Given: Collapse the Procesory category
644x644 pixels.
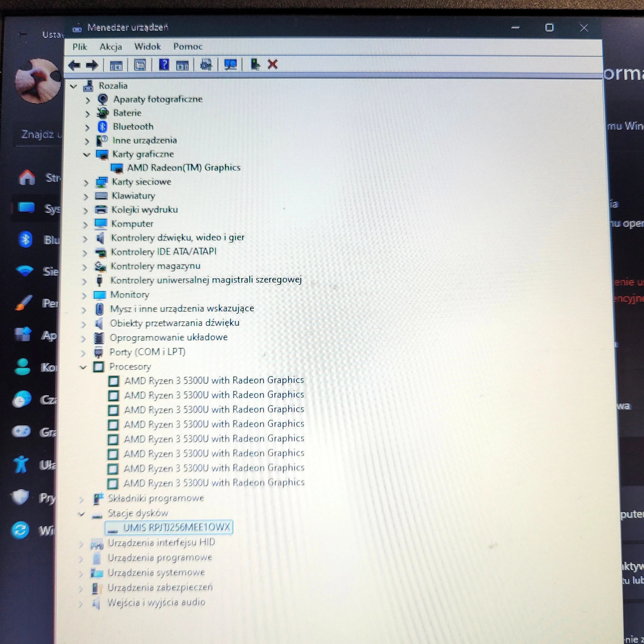Looking at the screenshot, I should [83, 367].
